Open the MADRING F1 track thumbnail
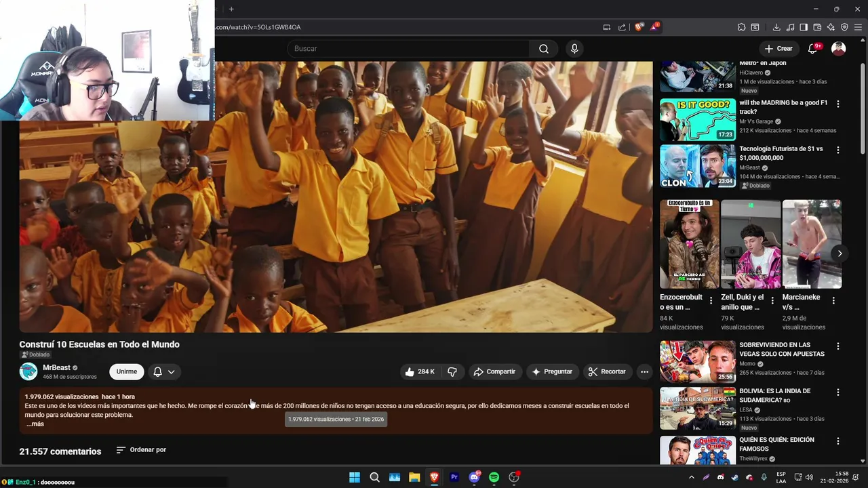The width and height of the screenshot is (868, 488). pyautogui.click(x=698, y=119)
